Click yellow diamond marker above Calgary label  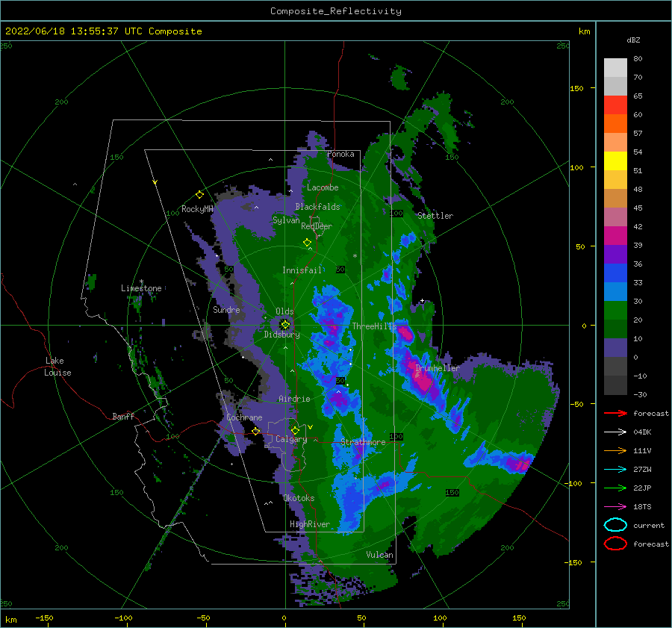click(295, 430)
